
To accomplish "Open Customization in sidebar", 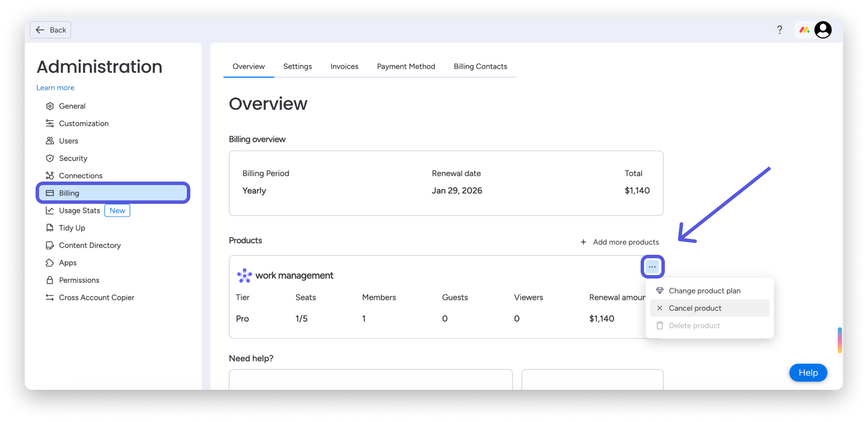I will point(84,123).
